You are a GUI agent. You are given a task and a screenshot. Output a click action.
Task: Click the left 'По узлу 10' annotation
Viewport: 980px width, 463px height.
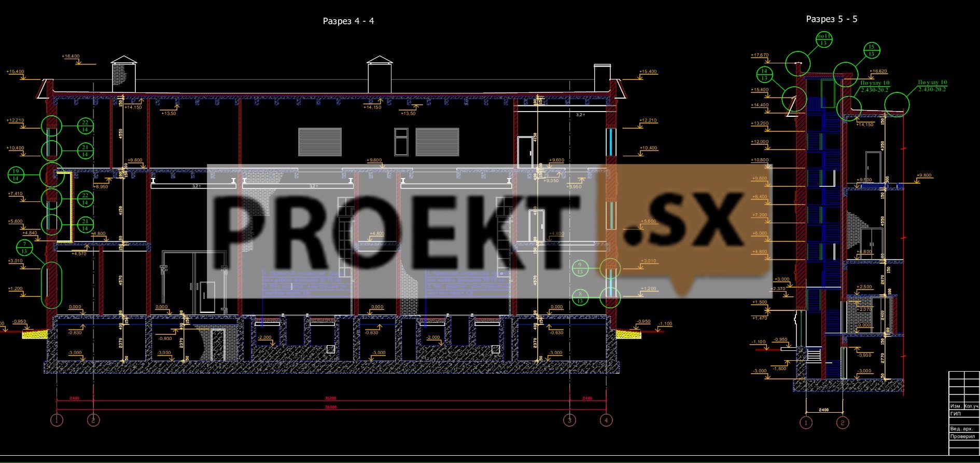[874, 86]
